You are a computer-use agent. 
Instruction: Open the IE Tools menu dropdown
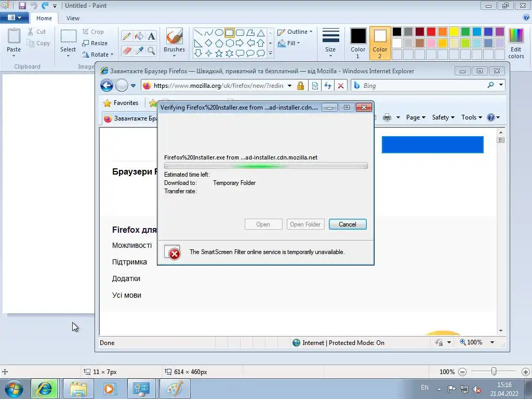(x=471, y=117)
